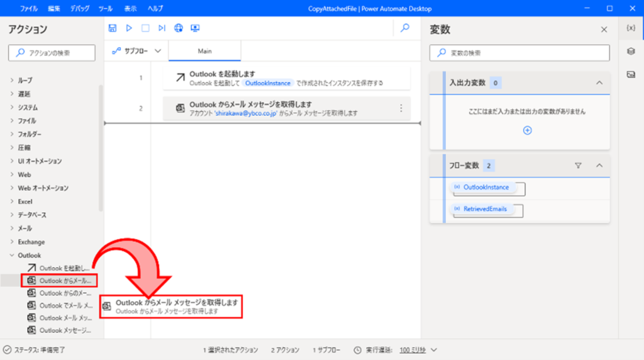This screenshot has width=644, height=360.
Task: Click the shirakawa@ybco.co.jp account link
Action: coord(246,113)
